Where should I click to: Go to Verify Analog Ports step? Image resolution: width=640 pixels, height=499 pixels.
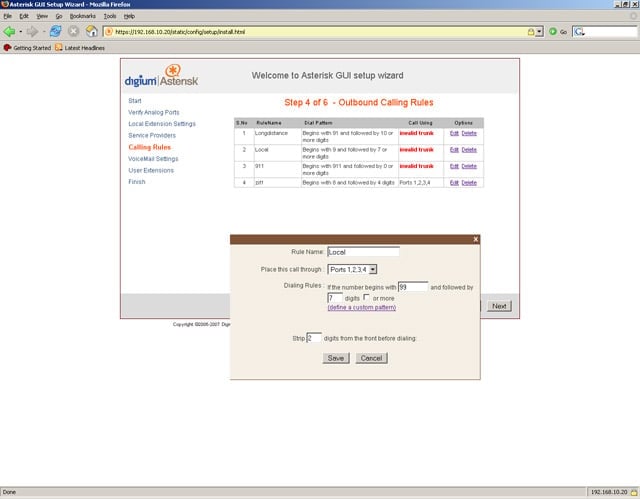153,112
